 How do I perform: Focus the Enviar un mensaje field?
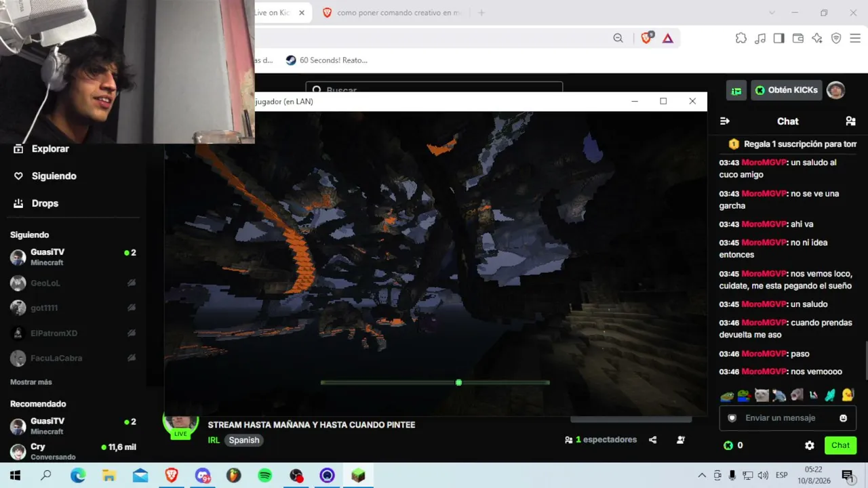(787, 418)
